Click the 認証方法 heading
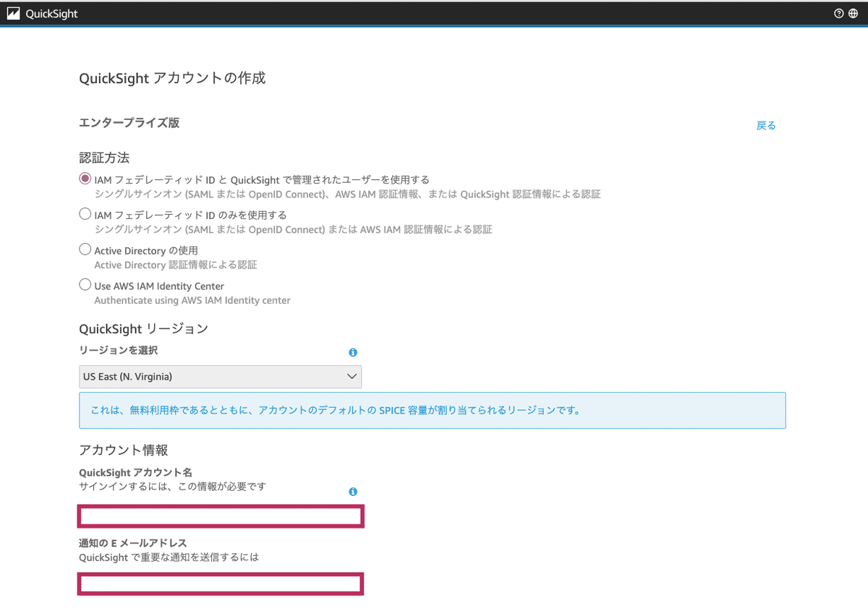 (x=104, y=158)
